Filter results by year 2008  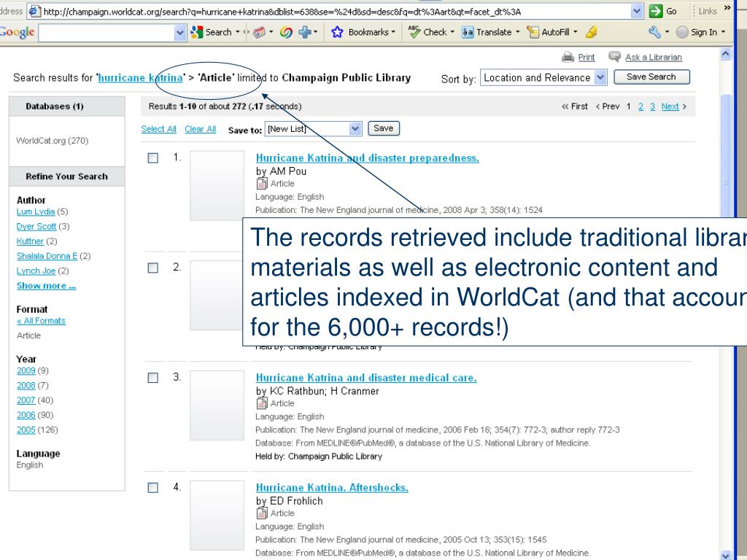pyautogui.click(x=26, y=385)
